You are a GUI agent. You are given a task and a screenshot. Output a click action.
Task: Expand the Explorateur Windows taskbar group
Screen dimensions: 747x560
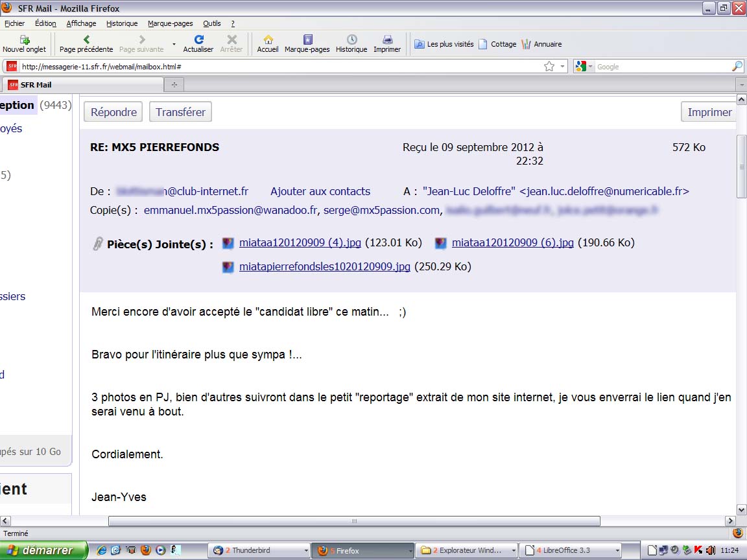[x=514, y=550]
